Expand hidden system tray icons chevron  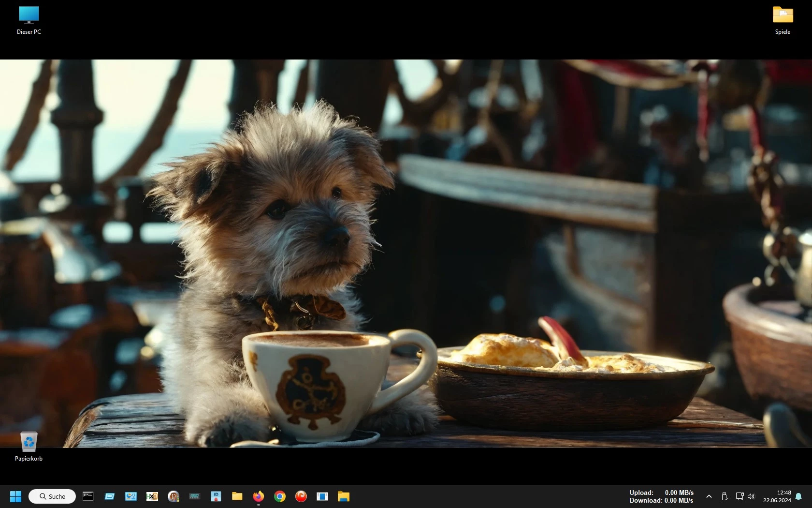pyautogui.click(x=709, y=496)
